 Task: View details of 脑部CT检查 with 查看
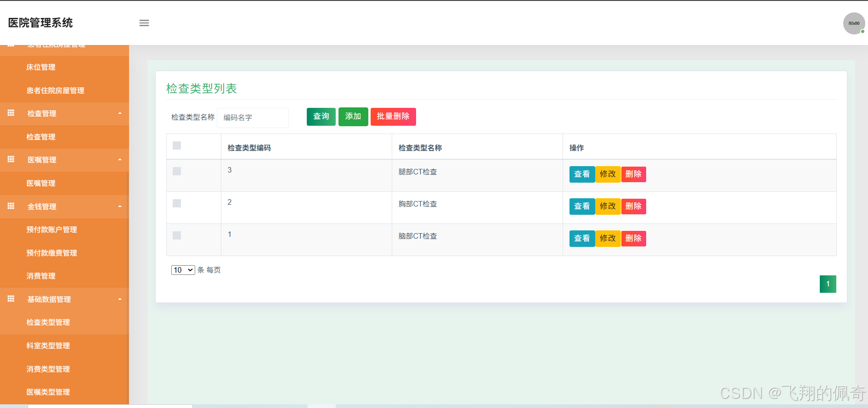tap(582, 239)
